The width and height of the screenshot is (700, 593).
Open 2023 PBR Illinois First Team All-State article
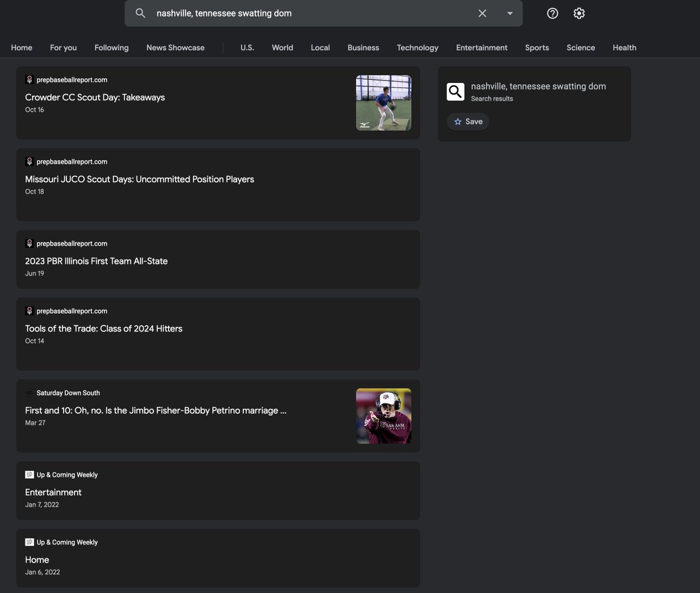(x=96, y=261)
